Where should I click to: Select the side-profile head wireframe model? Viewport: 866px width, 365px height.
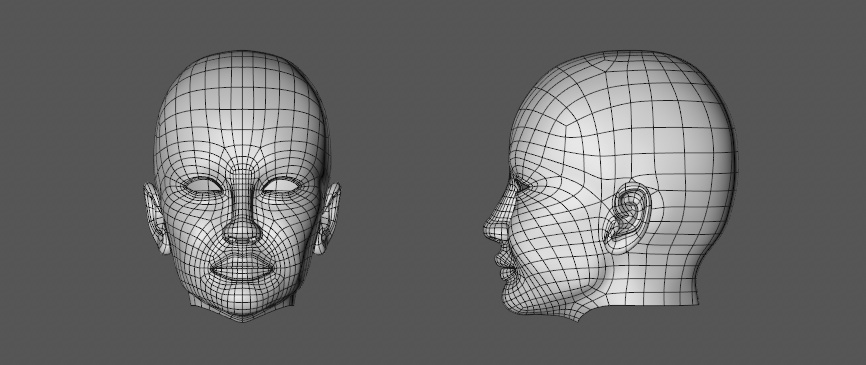(x=610, y=186)
